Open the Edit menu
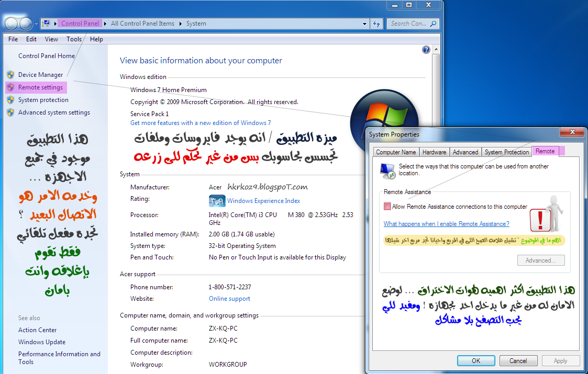This screenshot has width=588, height=374. [x=31, y=39]
